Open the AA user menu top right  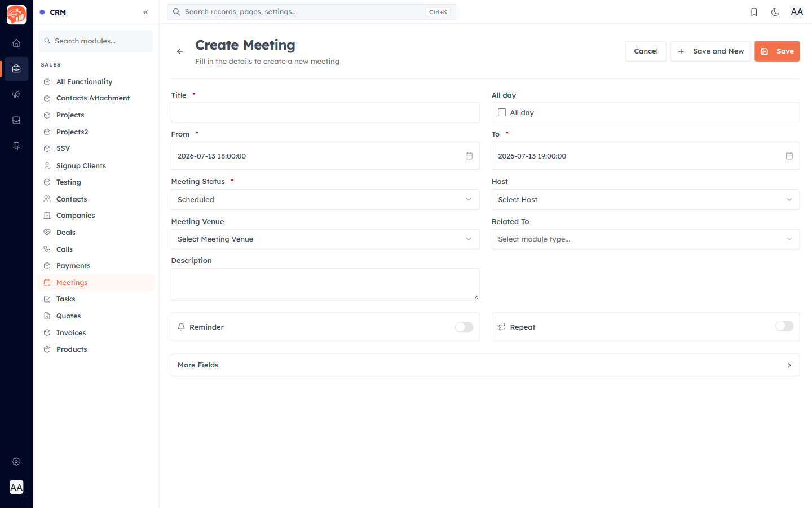[797, 12]
